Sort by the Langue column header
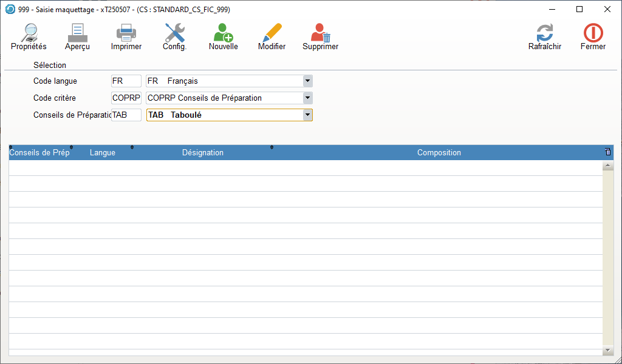This screenshot has width=622, height=364. pos(103,153)
